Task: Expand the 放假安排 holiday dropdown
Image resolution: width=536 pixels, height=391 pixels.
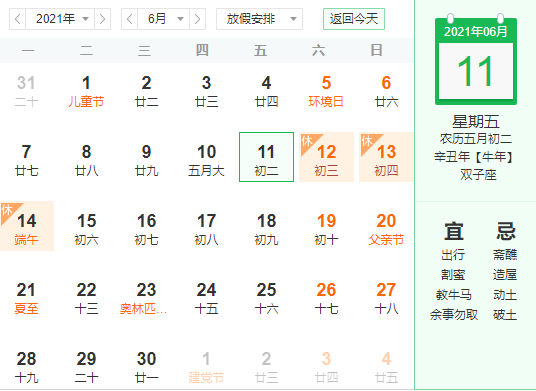Action: pyautogui.click(x=259, y=19)
